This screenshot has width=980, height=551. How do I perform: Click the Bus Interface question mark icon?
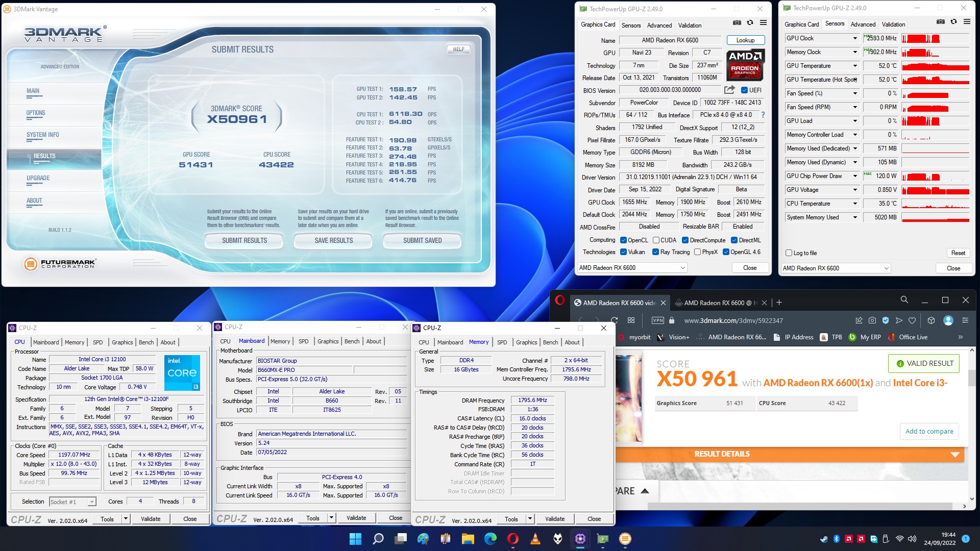(763, 115)
